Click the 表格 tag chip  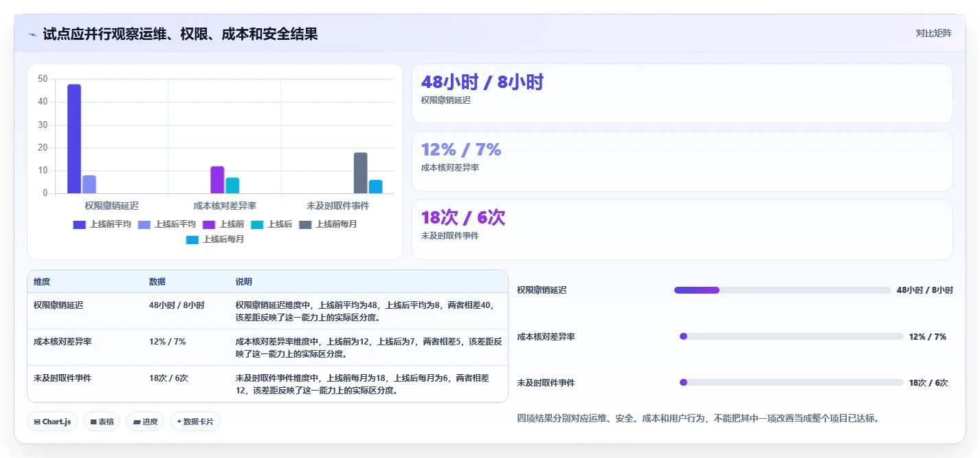(x=102, y=422)
